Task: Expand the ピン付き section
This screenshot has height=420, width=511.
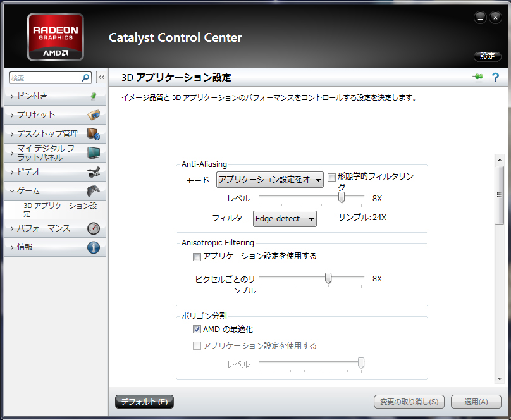Action: 55,96
